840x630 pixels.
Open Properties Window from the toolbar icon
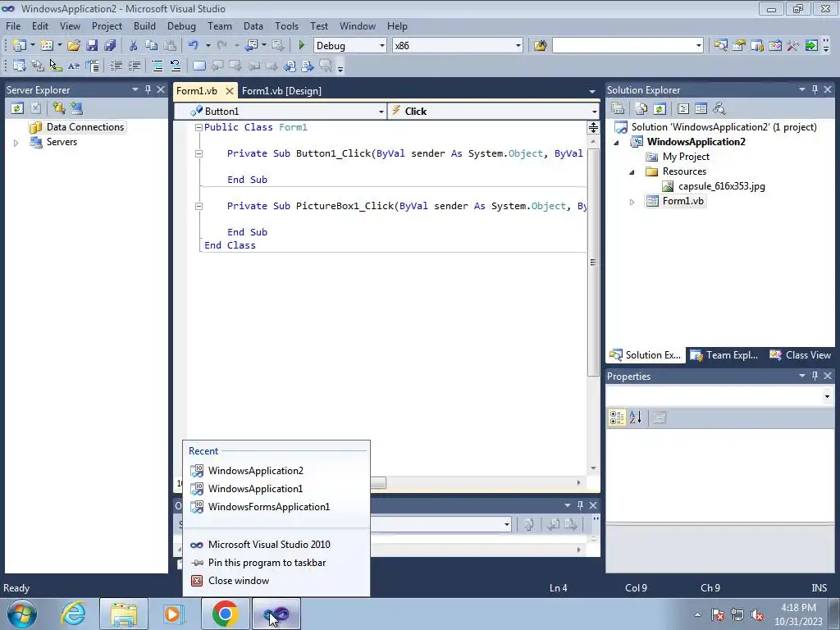pyautogui.click(x=739, y=46)
